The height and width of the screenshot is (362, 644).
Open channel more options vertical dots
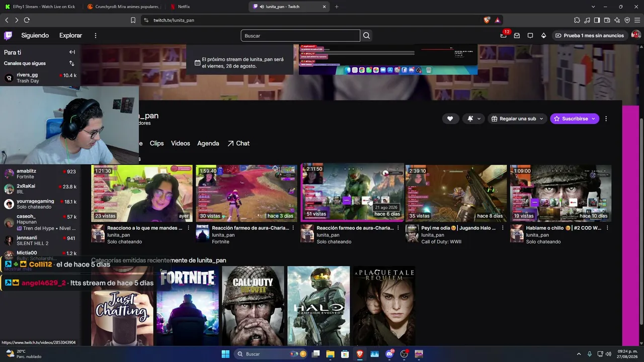[606, 119]
